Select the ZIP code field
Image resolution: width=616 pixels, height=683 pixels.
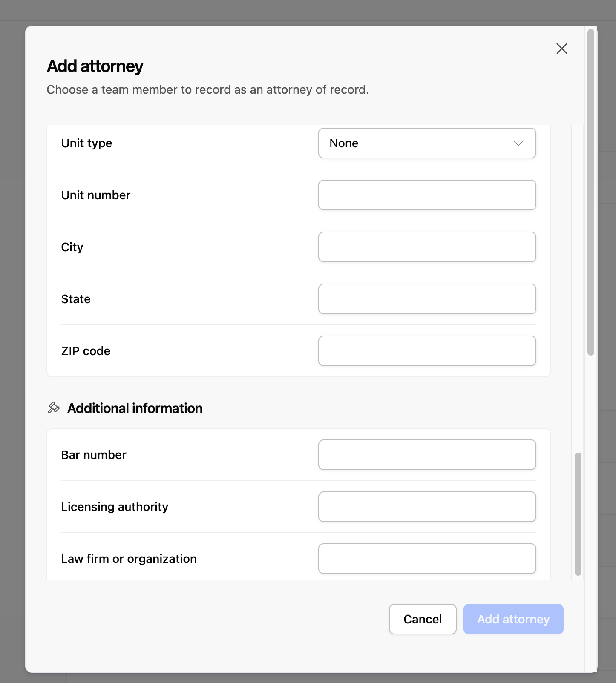pos(427,351)
